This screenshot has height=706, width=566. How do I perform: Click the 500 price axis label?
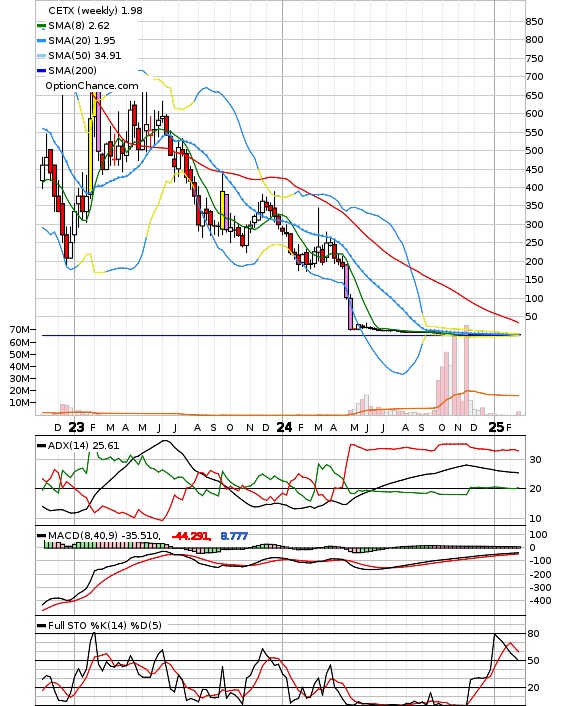(534, 151)
